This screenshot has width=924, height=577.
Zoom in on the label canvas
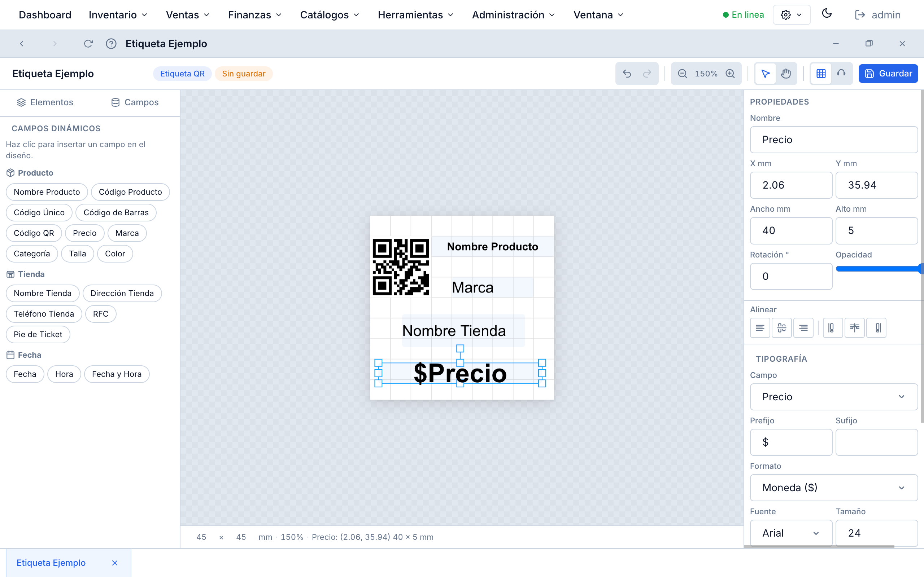(x=731, y=73)
